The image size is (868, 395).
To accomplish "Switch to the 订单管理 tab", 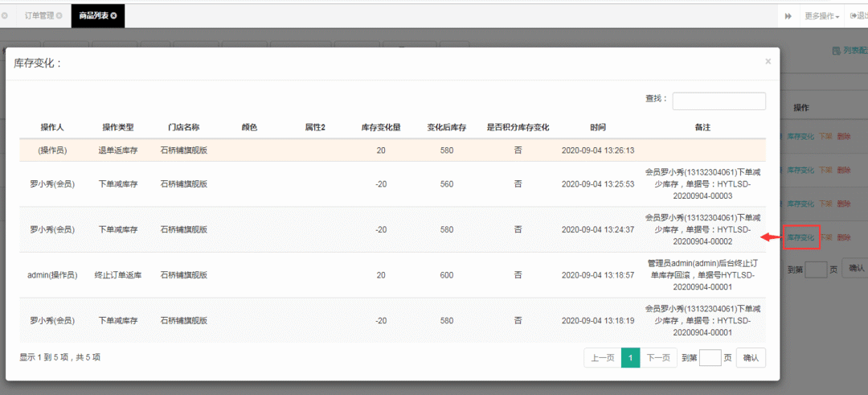I will tap(39, 16).
